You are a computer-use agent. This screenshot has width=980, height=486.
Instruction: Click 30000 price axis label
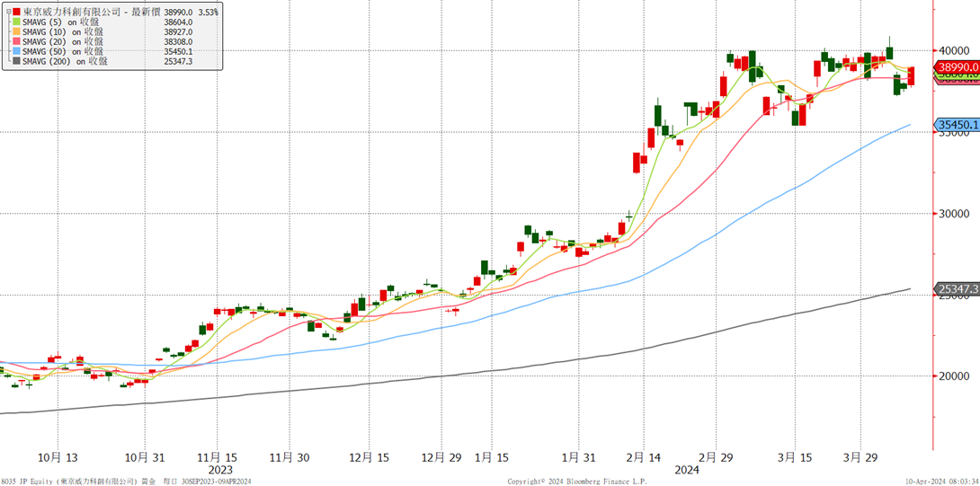coord(952,213)
